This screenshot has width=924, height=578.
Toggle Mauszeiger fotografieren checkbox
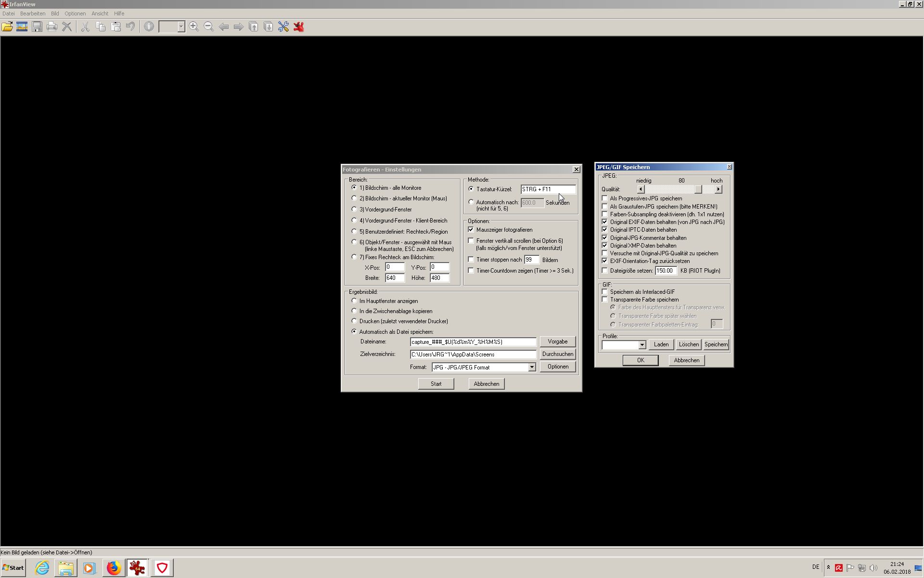click(x=471, y=230)
